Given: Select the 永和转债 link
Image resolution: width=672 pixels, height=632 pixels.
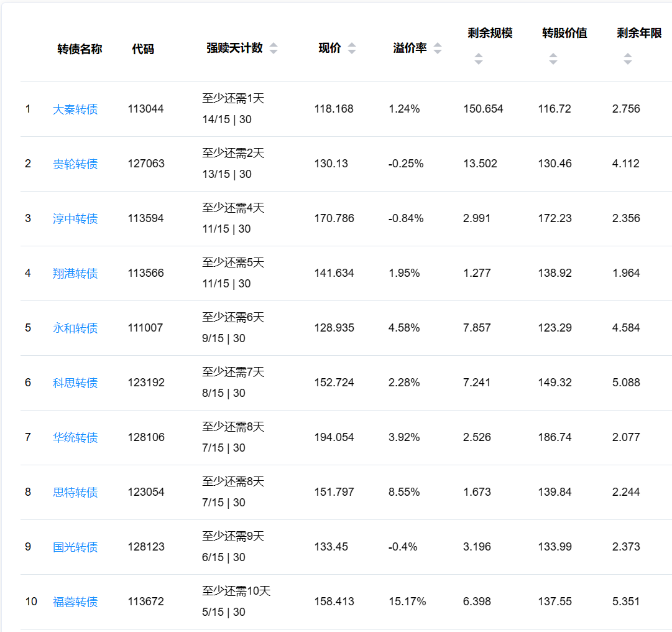Looking at the screenshot, I should (75, 328).
